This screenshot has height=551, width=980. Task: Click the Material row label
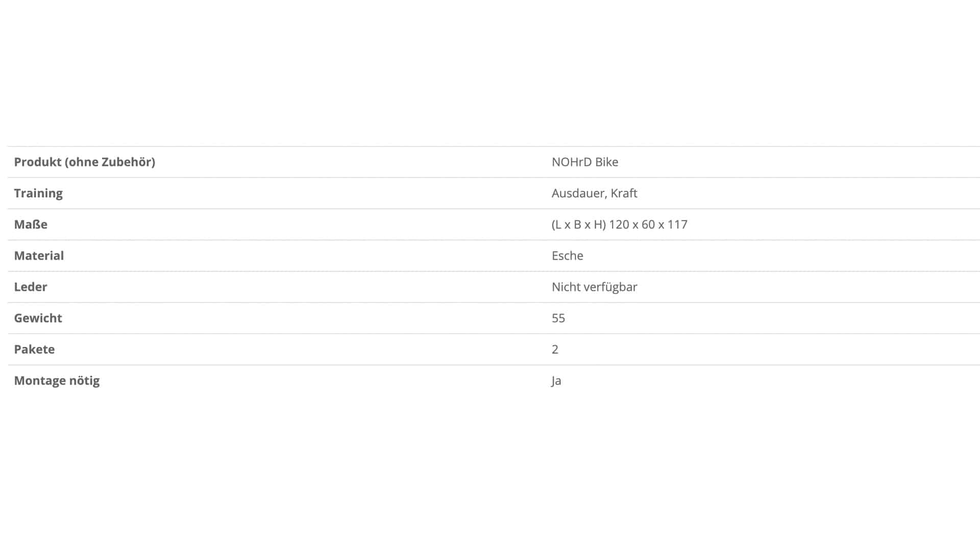39,256
